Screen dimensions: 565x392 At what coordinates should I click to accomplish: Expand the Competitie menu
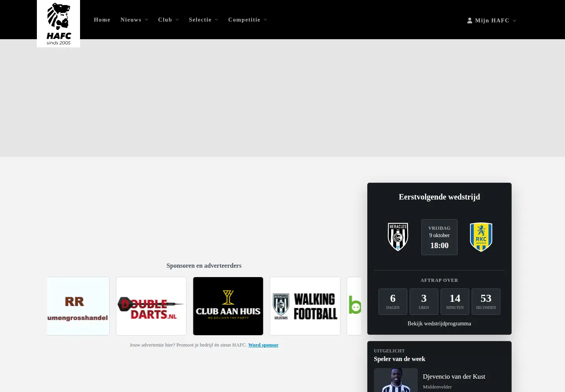248,20
